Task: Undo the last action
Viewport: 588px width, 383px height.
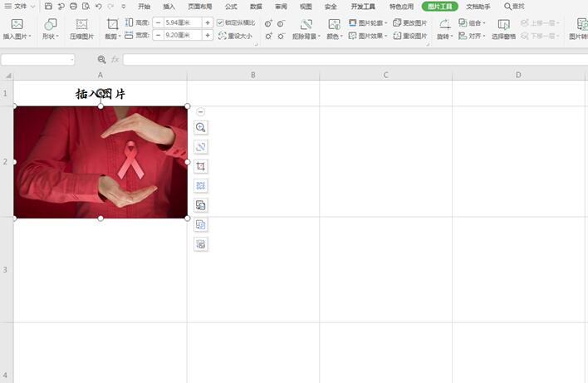Action: pos(98,6)
